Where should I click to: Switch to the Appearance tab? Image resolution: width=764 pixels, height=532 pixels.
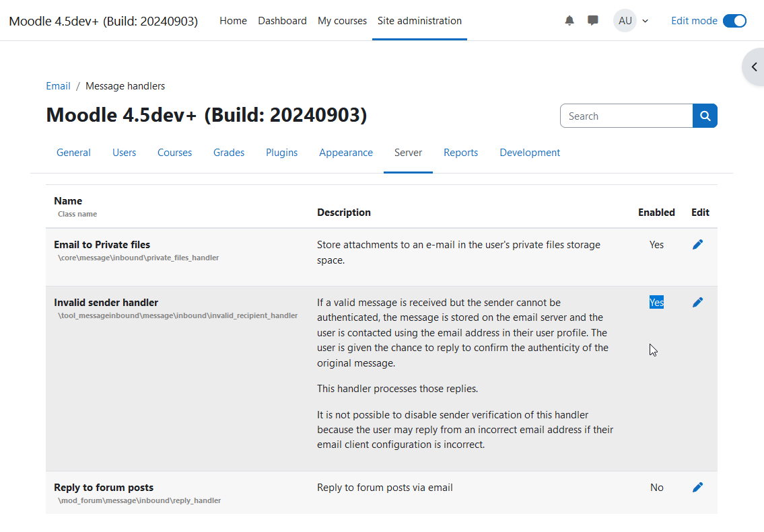point(346,153)
